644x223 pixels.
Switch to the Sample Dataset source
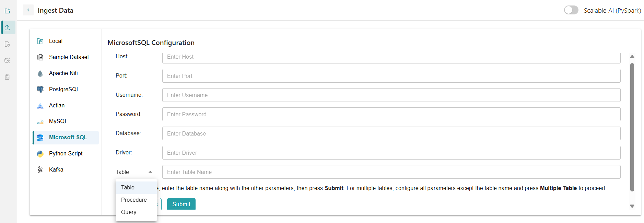(69, 57)
